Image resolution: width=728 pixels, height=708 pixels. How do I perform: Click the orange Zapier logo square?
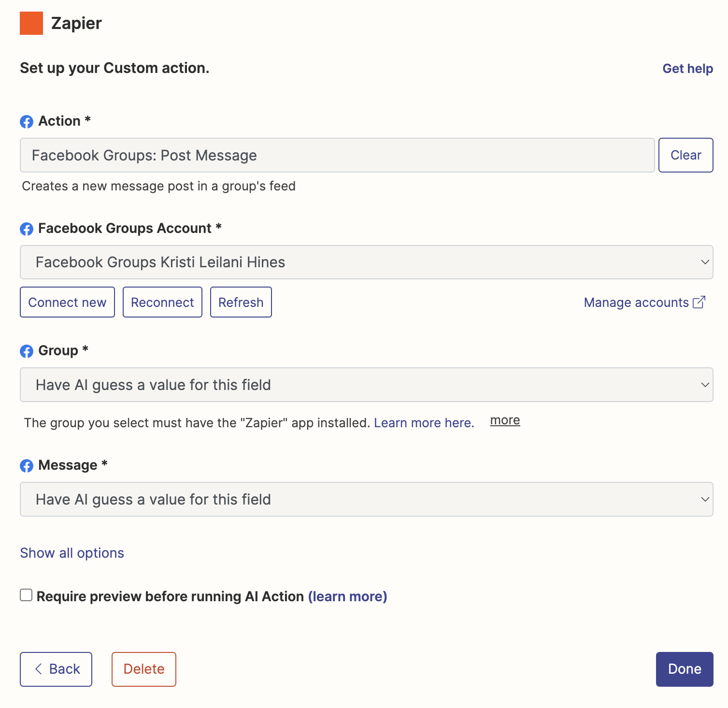coord(31,23)
